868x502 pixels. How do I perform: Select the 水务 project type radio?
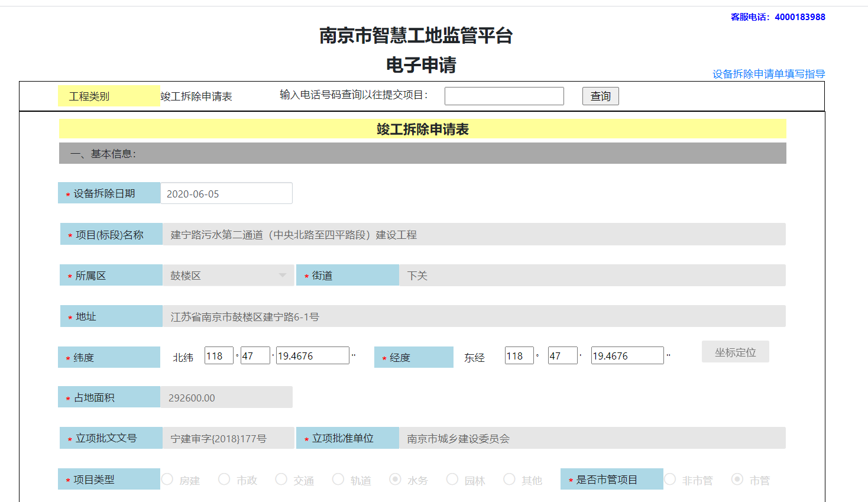(396, 479)
